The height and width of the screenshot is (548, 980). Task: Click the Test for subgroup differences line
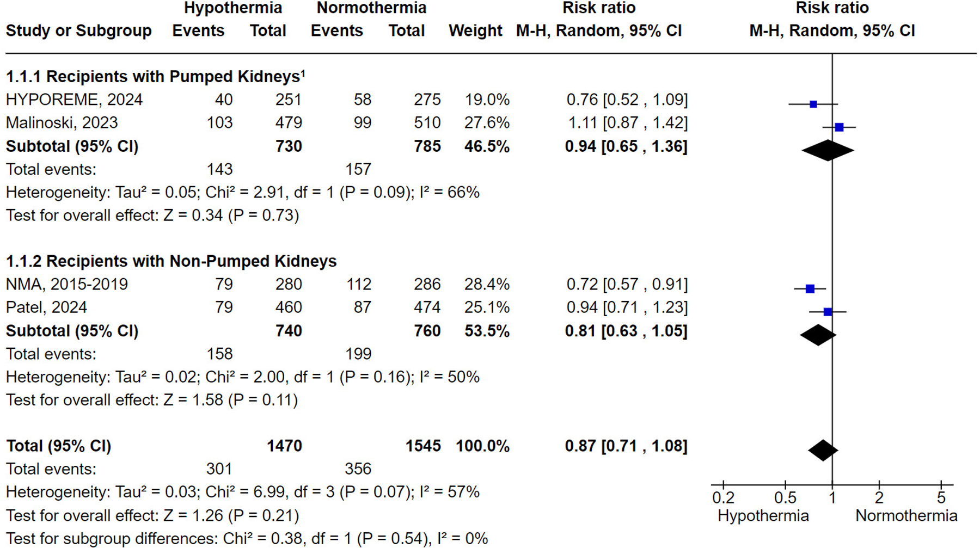(x=247, y=539)
